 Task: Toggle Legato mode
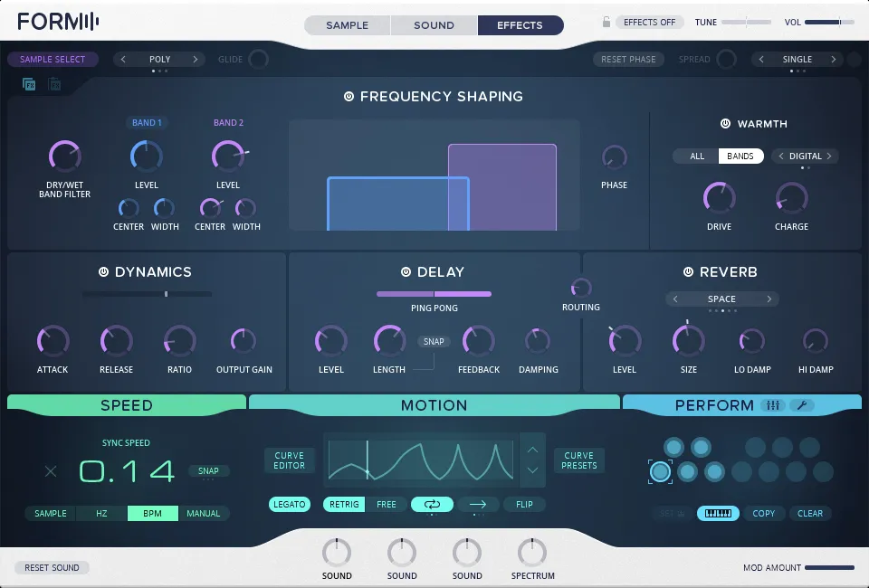point(290,505)
